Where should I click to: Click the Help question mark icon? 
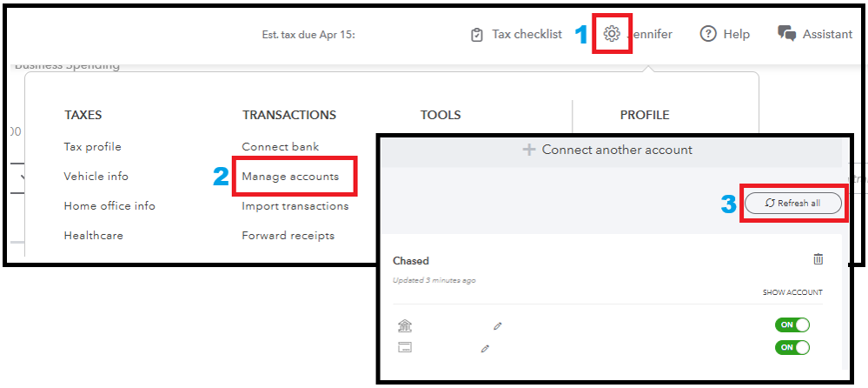pyautogui.click(x=708, y=34)
